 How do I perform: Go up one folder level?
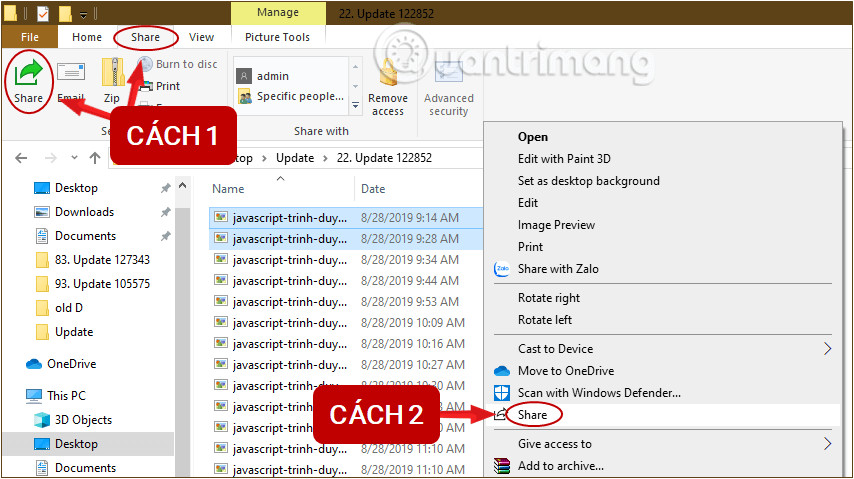click(95, 158)
